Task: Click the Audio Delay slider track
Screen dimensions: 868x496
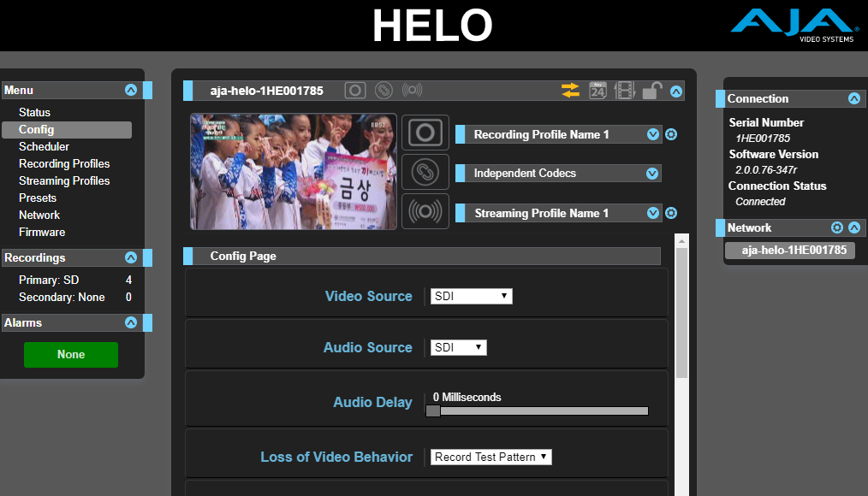Action: point(537,410)
